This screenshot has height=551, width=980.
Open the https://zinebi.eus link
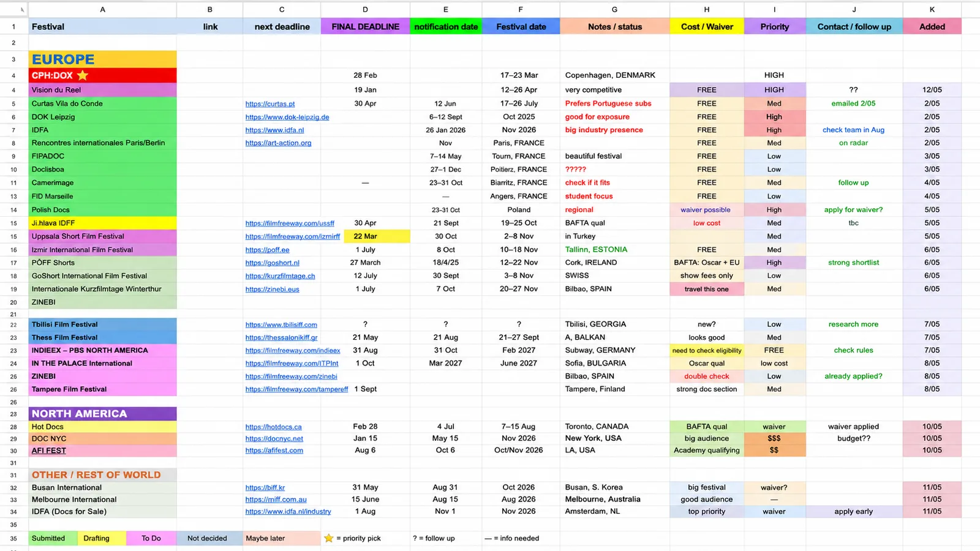(x=272, y=289)
